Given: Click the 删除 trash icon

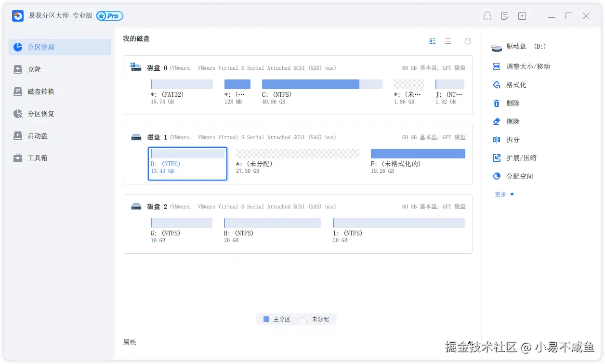Looking at the screenshot, I should (497, 103).
